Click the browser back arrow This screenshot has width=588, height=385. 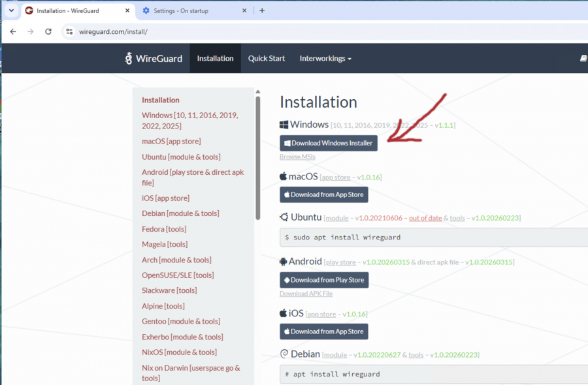[13, 32]
